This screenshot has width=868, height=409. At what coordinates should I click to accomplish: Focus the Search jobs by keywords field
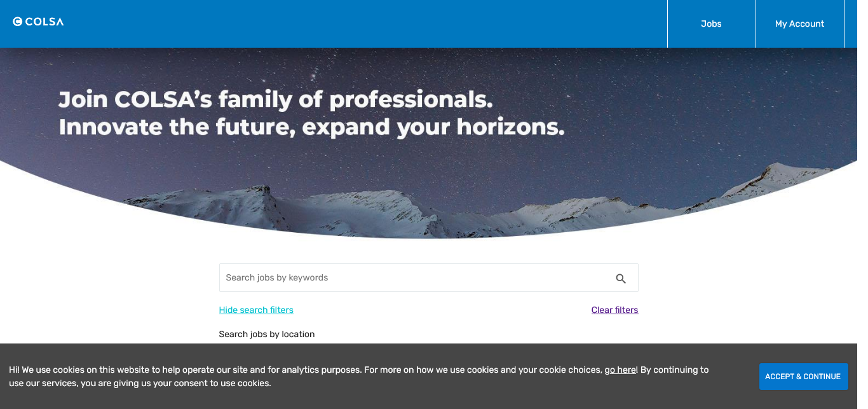coord(413,278)
